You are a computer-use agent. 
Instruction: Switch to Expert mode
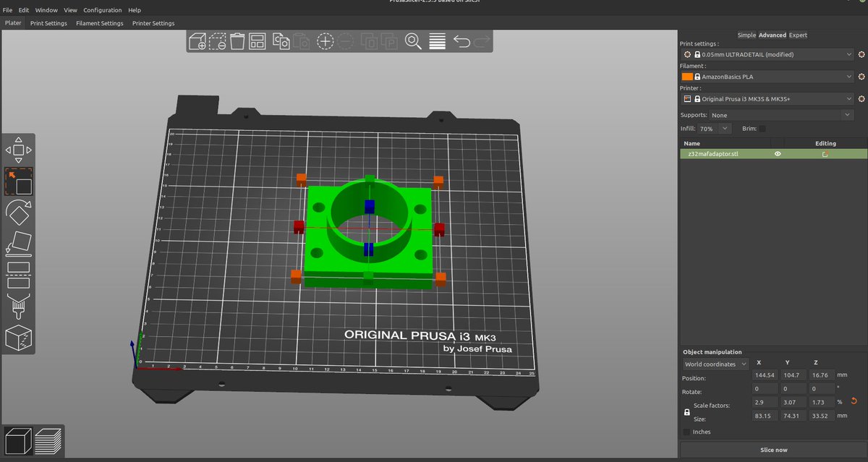pyautogui.click(x=798, y=35)
